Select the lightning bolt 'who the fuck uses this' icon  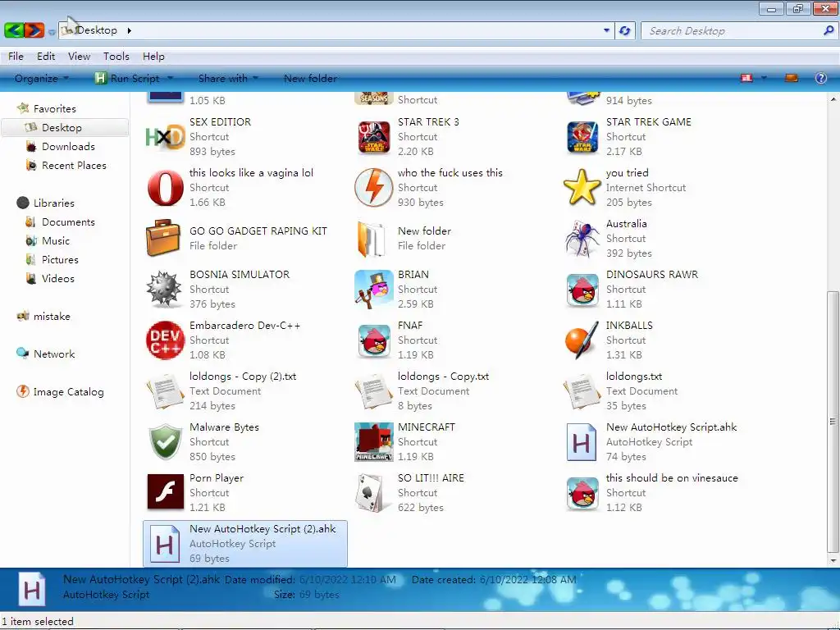[374, 188]
